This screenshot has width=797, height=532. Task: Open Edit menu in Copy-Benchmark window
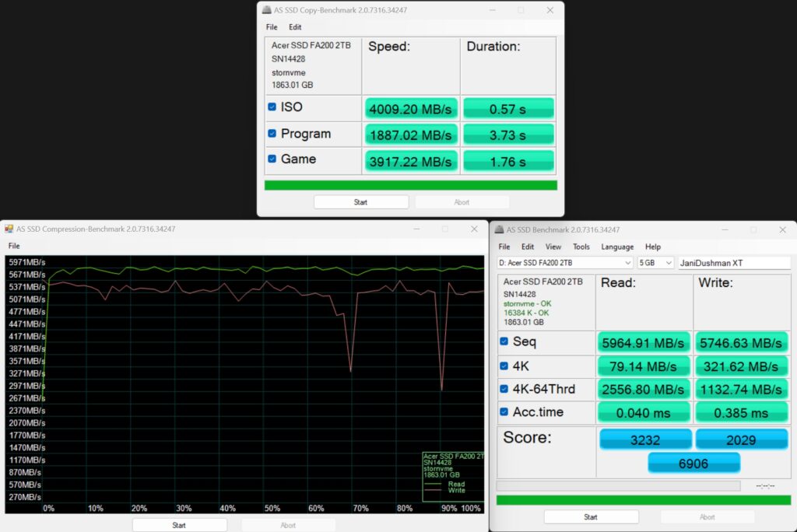tap(295, 27)
